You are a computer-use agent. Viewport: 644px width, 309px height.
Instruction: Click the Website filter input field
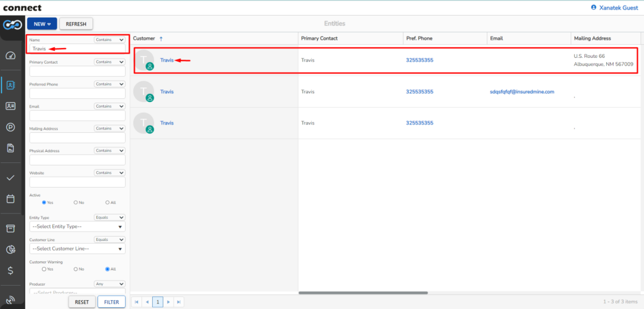coord(77,182)
